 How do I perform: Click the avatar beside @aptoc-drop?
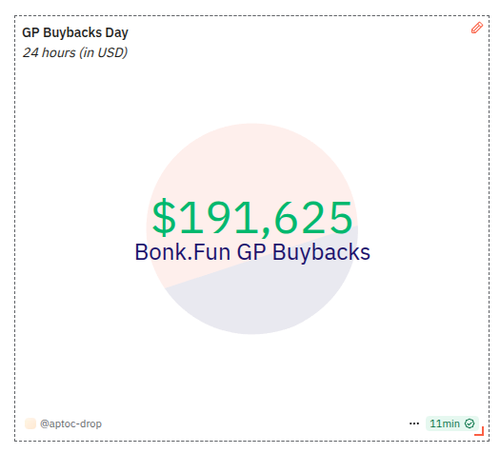click(x=30, y=424)
